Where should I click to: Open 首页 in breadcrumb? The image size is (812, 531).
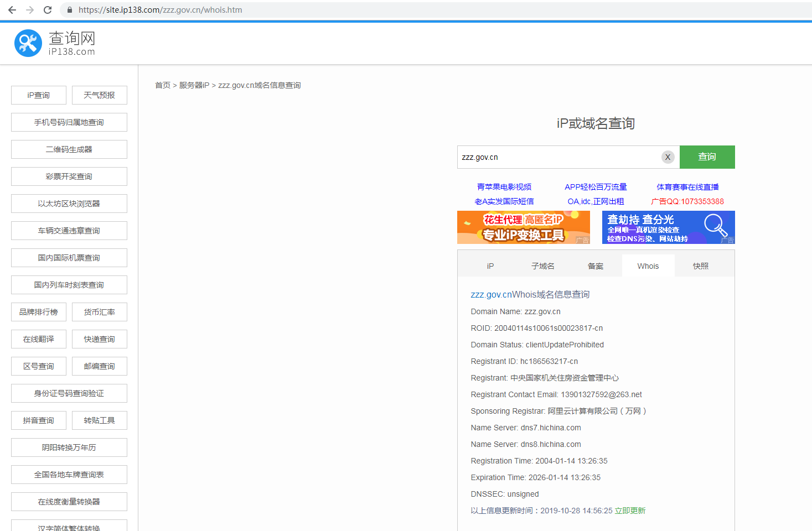(163, 85)
